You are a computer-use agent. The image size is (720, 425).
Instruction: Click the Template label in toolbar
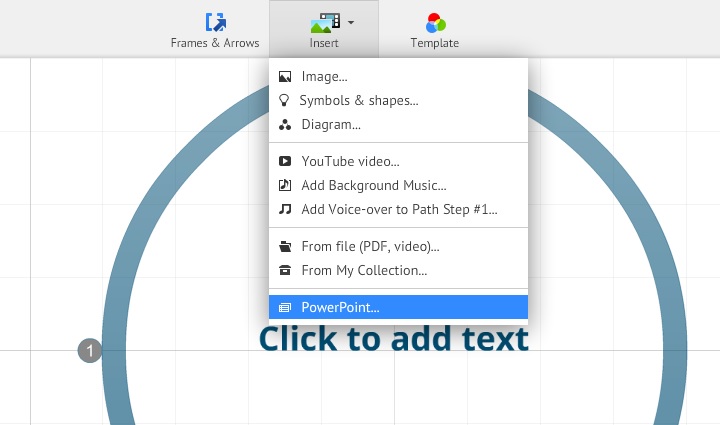pyautogui.click(x=434, y=43)
